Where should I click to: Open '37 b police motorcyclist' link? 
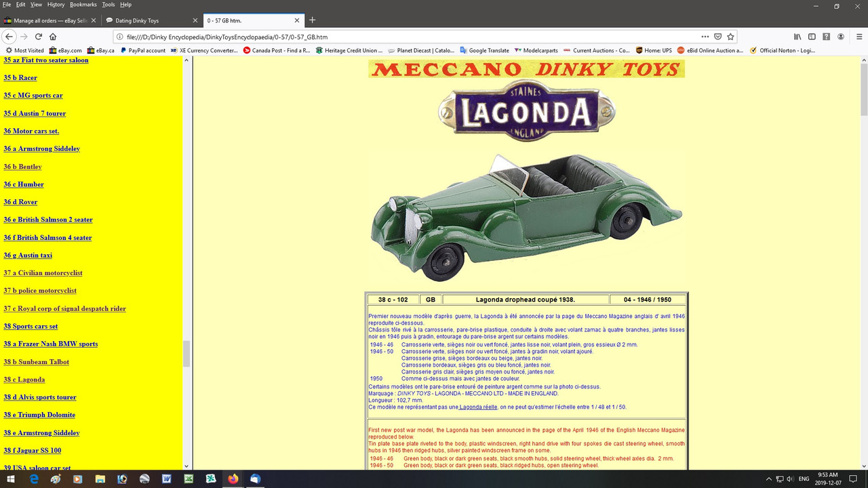coord(40,291)
